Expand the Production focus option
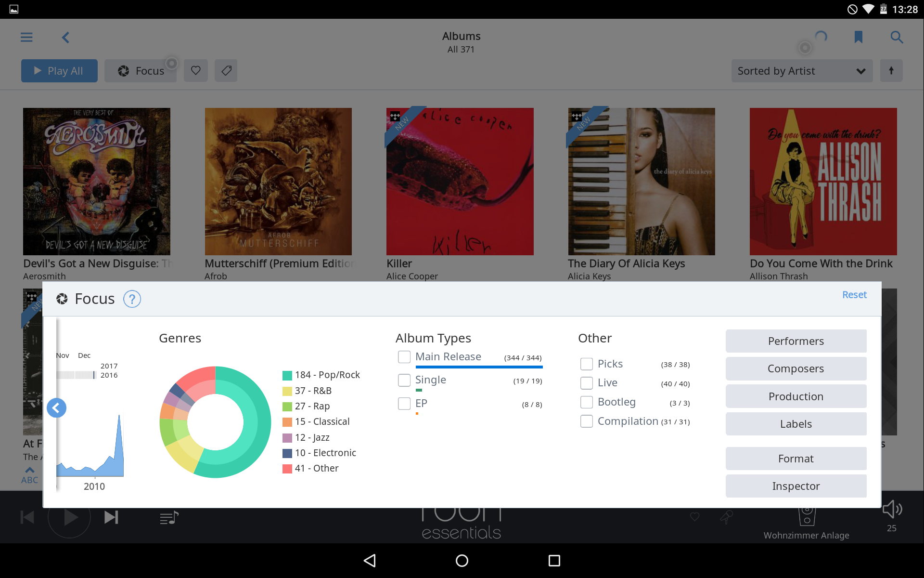924x578 pixels. (796, 396)
